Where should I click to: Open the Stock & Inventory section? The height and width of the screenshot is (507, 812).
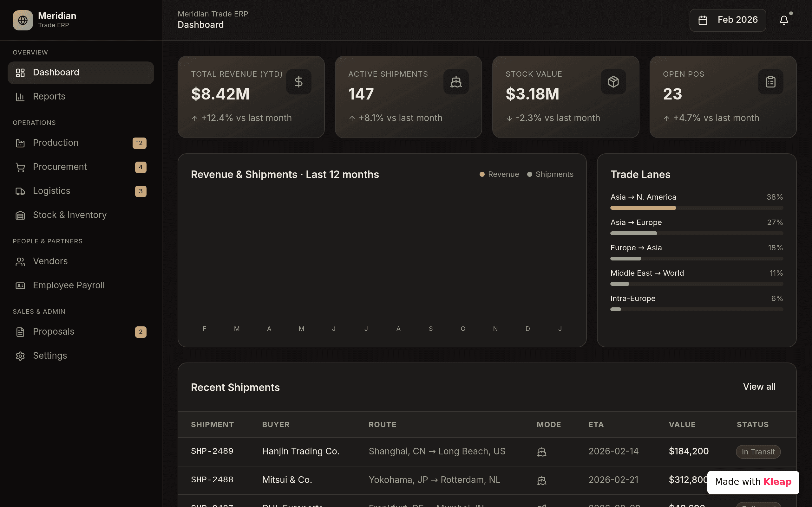81,215
